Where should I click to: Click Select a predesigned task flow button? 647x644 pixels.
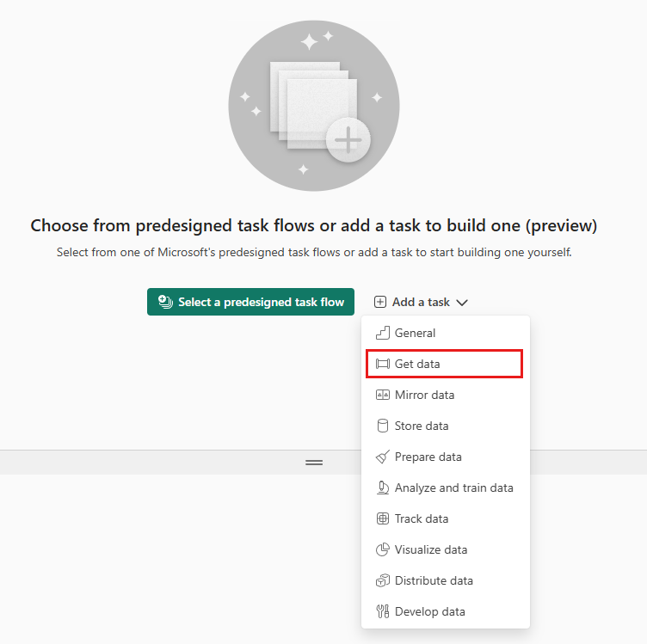(250, 302)
